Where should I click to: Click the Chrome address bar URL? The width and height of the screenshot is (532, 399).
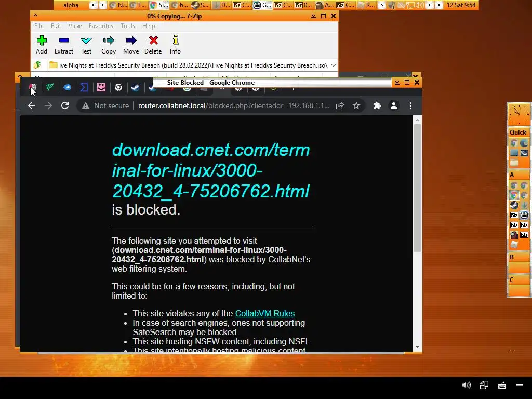[233, 105]
